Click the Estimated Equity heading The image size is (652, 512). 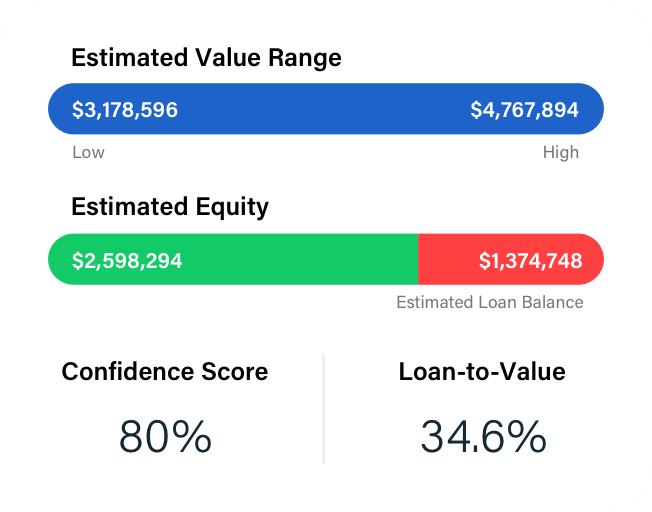coord(170,207)
